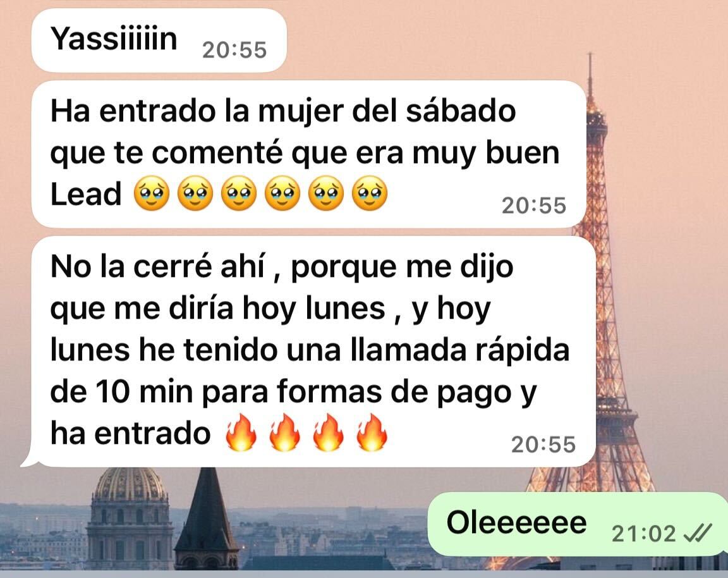
Task: Click the 21:02 timestamp on Oleeeeee
Action: pyautogui.click(x=643, y=533)
